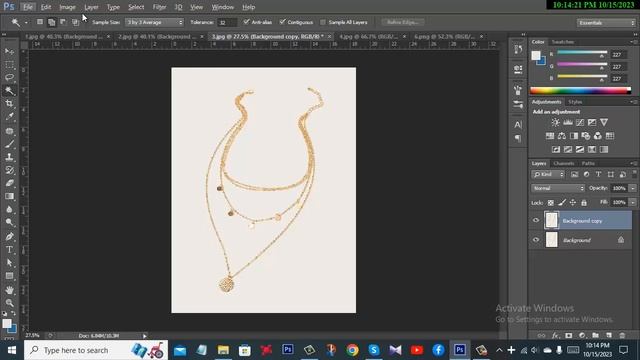
Task: Select the Magic Wand tool in toolbox
Action: [9, 91]
